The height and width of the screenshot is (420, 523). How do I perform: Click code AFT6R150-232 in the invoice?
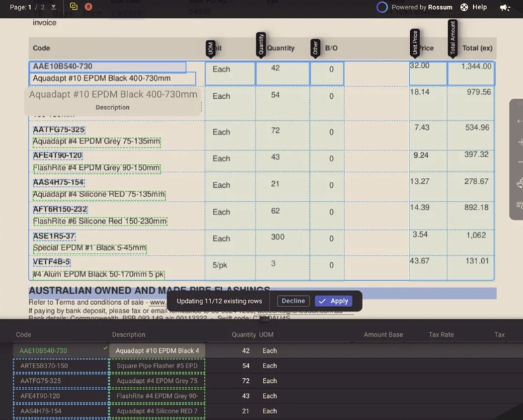point(60,209)
